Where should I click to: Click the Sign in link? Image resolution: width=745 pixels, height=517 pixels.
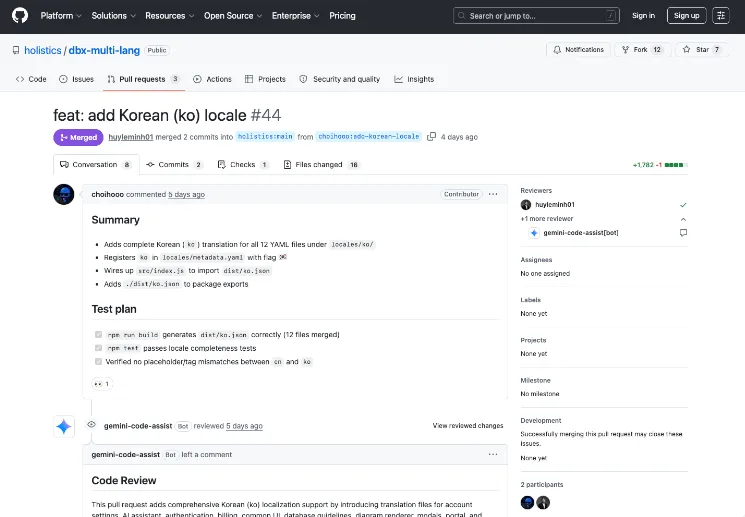coord(643,16)
